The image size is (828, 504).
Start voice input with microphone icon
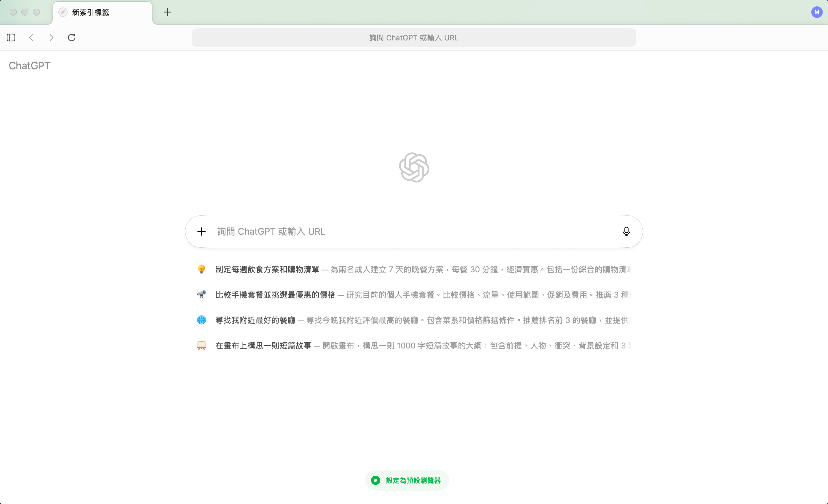click(626, 232)
